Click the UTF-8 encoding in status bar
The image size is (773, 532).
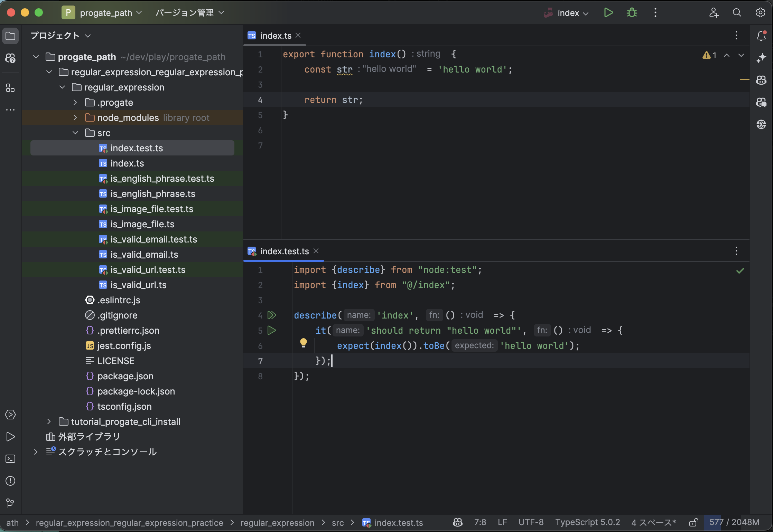(531, 522)
